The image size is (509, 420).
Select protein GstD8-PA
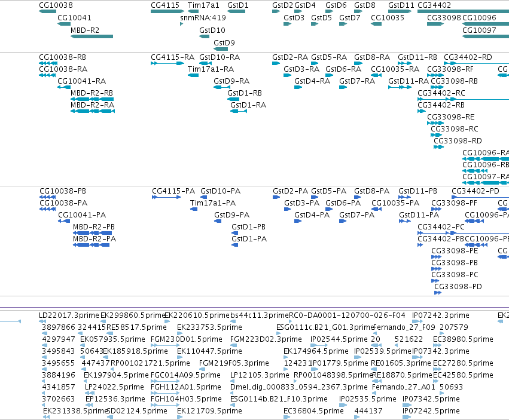(x=371, y=191)
